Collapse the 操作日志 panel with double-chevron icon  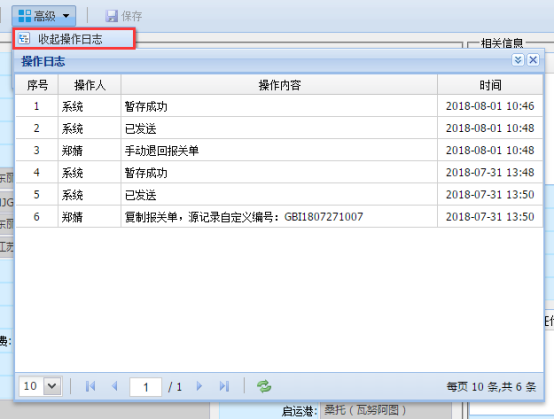(x=518, y=60)
